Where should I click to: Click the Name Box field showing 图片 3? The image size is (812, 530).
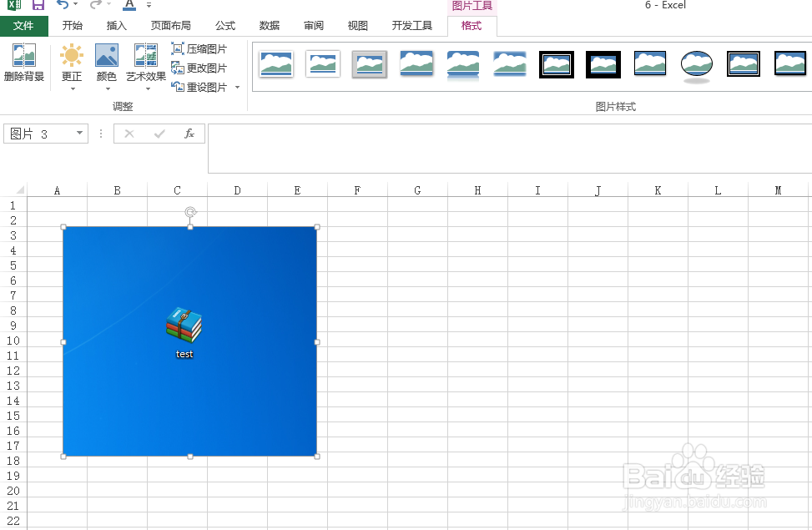pyautogui.click(x=39, y=134)
